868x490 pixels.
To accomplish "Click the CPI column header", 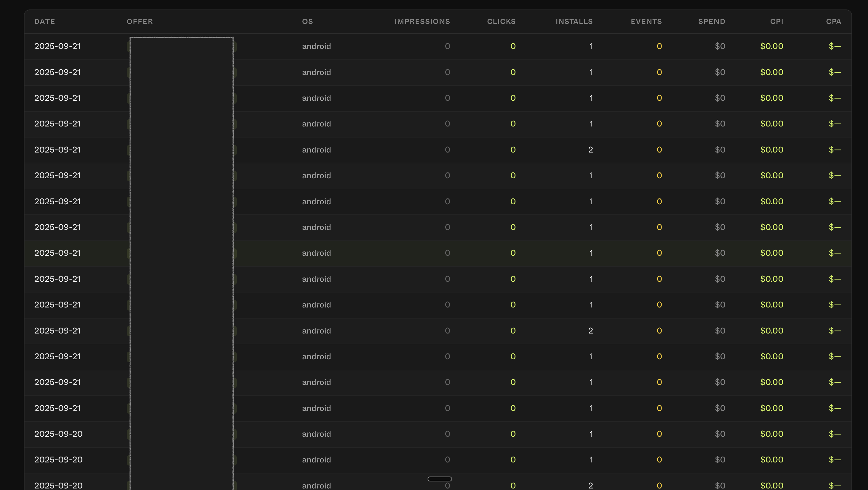I will point(776,21).
